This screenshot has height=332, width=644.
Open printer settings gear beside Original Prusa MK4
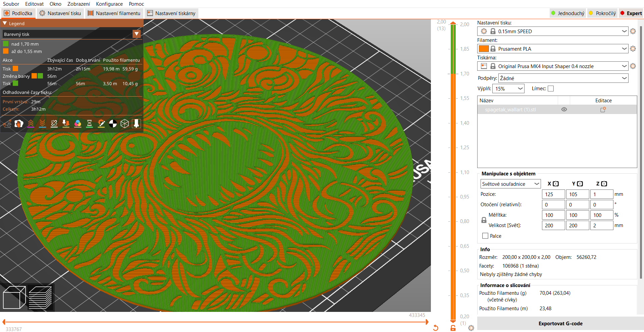(x=633, y=66)
